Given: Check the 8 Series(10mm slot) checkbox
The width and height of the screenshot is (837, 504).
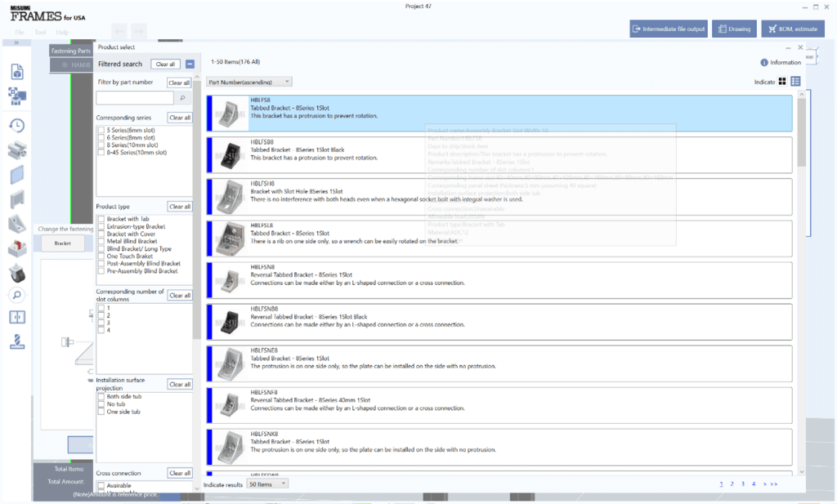Looking at the screenshot, I should (101, 145).
